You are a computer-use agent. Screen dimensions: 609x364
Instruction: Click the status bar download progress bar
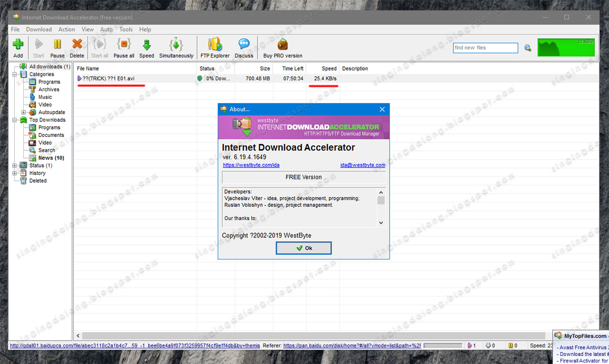(442, 346)
